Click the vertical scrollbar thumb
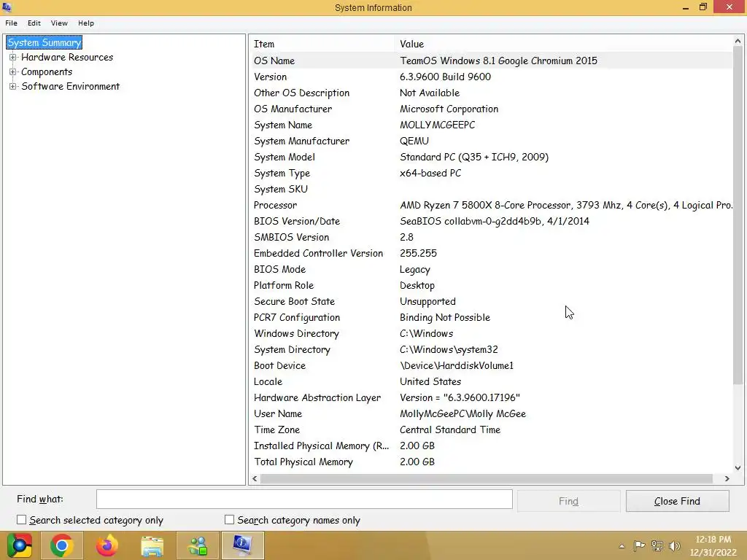The width and height of the screenshot is (747, 560). coord(738,215)
